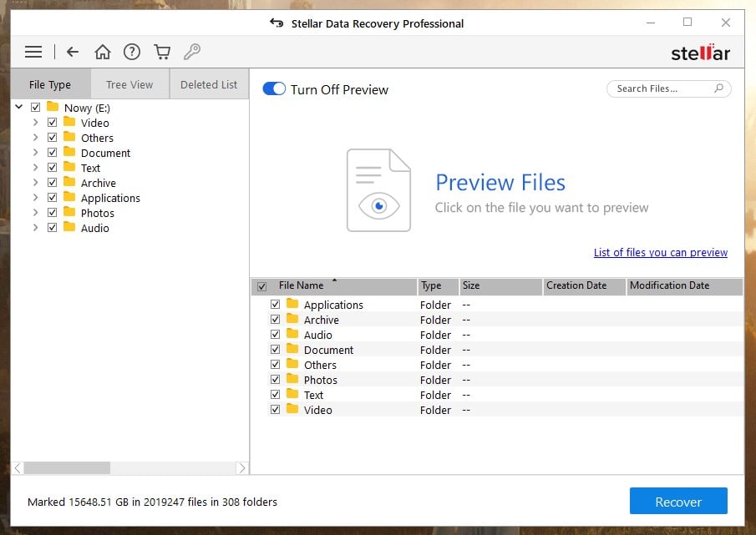Switch to the Deleted List tab

pos(209,84)
